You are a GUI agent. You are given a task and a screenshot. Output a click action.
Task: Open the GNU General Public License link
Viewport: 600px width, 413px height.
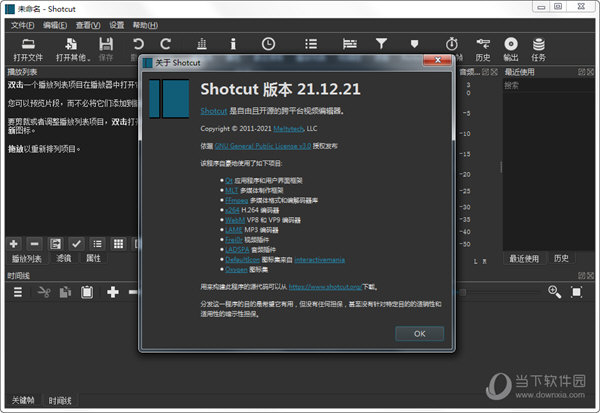point(263,146)
